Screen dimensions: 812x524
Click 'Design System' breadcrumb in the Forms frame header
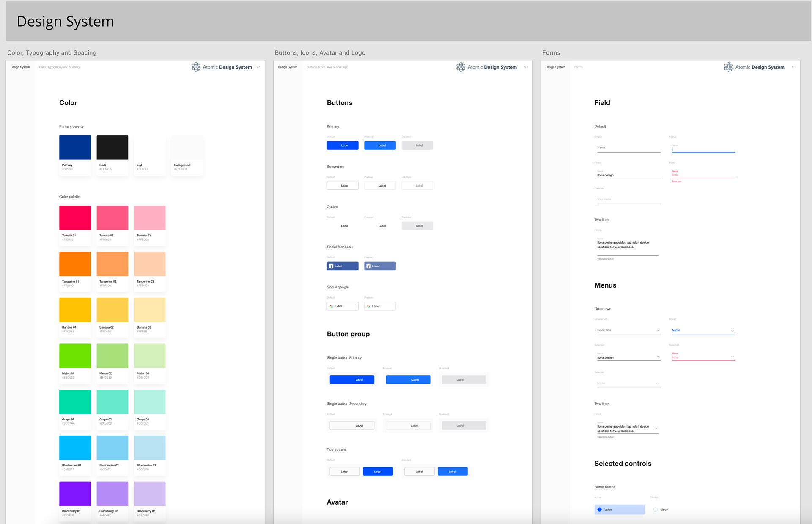pyautogui.click(x=555, y=67)
